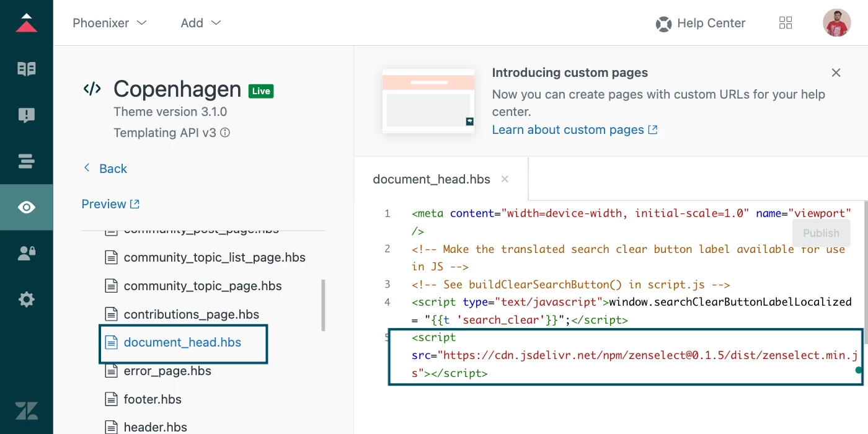Open error_page.hbs template
The height and width of the screenshot is (434, 868).
167,371
